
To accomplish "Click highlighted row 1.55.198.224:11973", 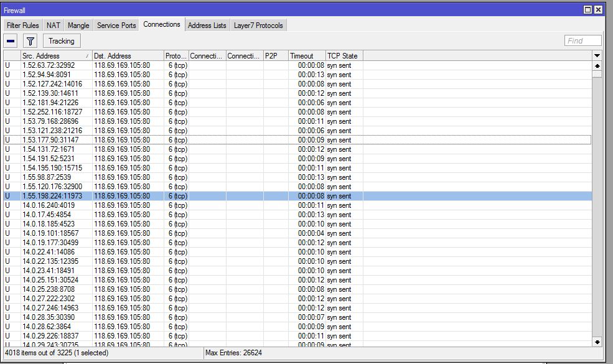I will (x=297, y=196).
